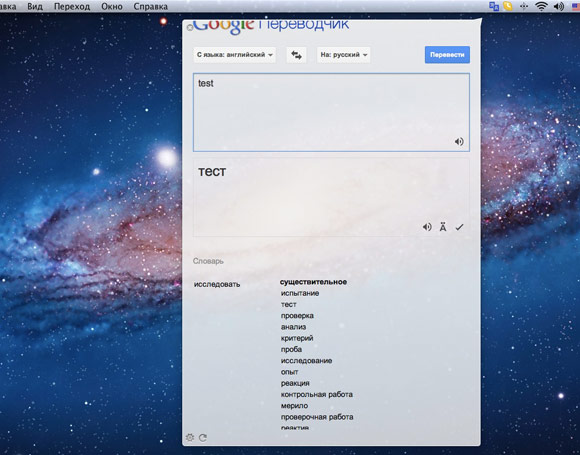Open source language dropdown 'С языка: английский'
The height and width of the screenshot is (455, 580).
coord(235,55)
